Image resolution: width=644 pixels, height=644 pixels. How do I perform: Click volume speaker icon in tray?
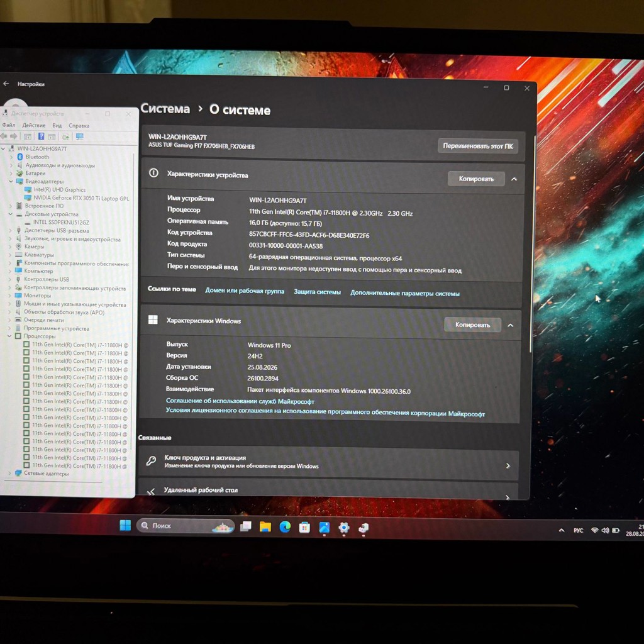click(605, 530)
